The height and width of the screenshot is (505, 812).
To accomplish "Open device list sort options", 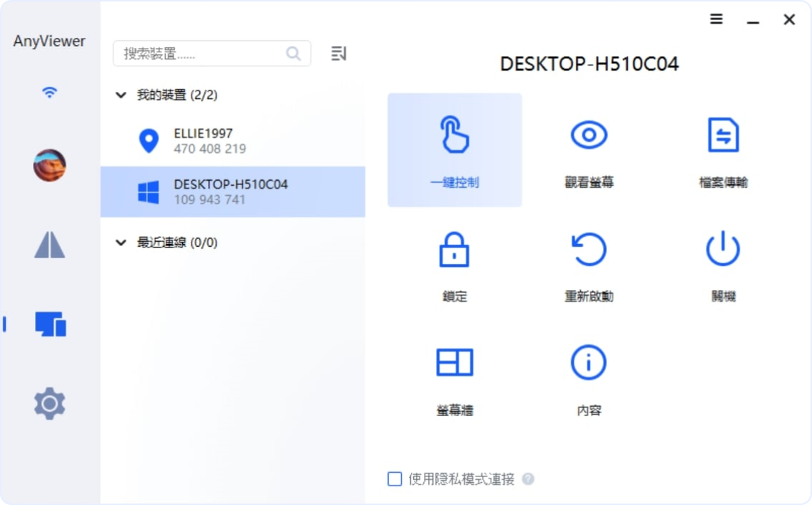I will (x=339, y=53).
